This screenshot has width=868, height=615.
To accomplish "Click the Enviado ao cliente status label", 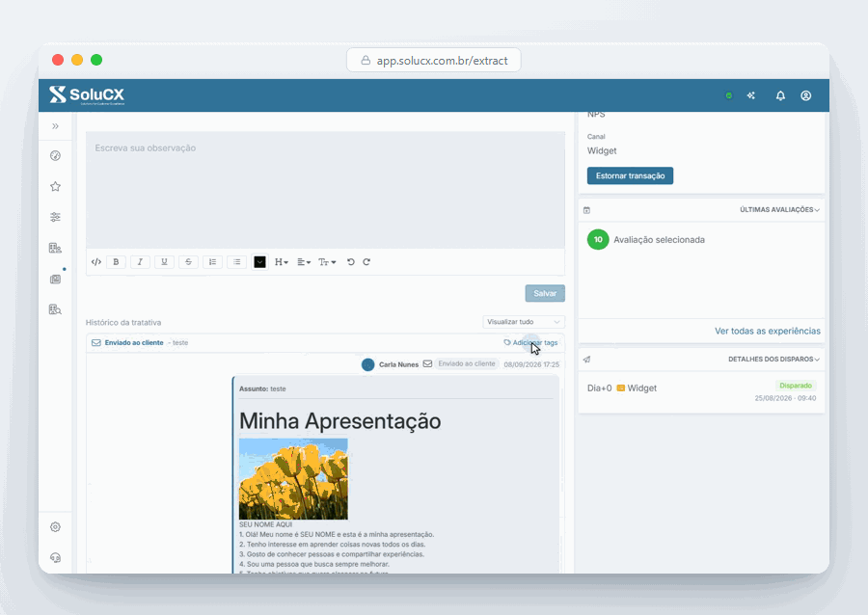I will click(x=467, y=364).
